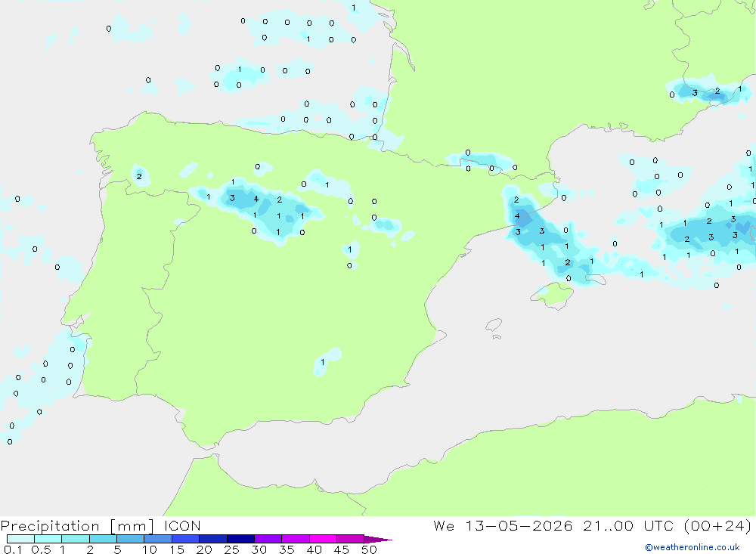Click the legend value "35"
The height and width of the screenshot is (554, 756).
point(287,549)
